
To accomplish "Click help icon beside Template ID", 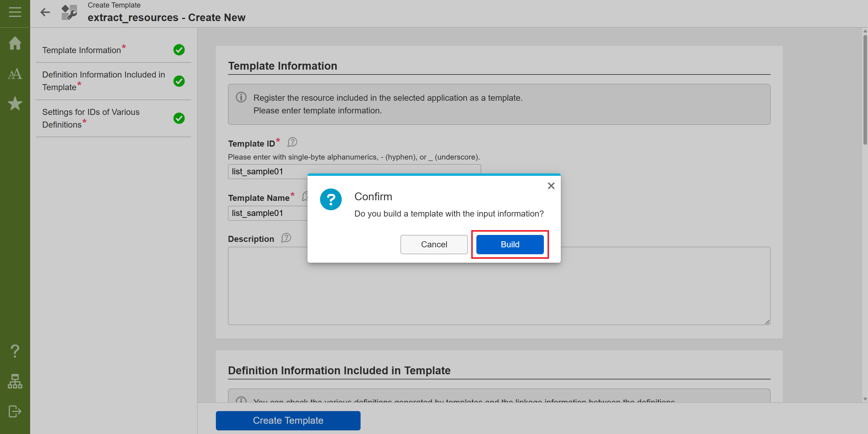I will [292, 142].
